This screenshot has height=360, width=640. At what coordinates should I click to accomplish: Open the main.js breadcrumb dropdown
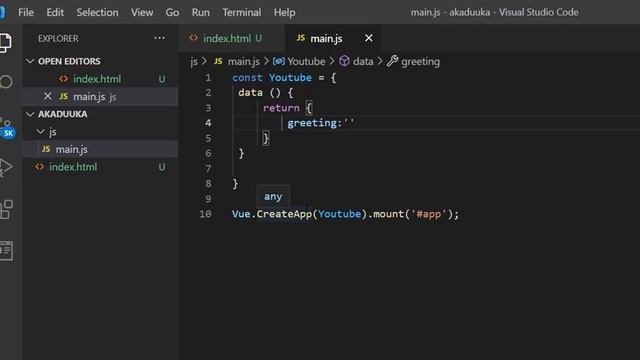tap(243, 62)
